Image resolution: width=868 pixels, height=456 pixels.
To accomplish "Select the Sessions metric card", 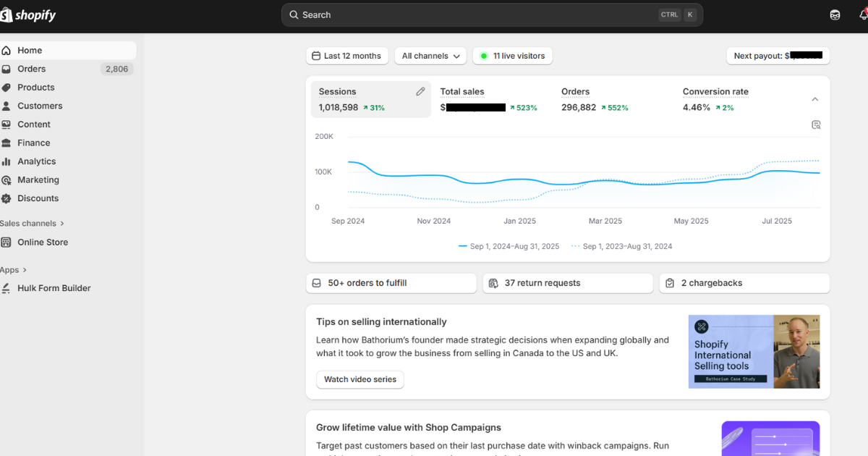I will [371, 99].
